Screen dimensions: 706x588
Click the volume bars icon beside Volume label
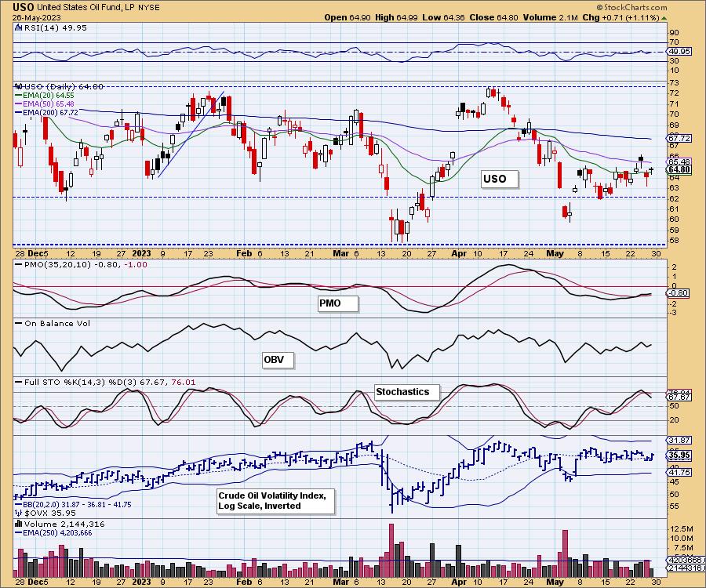click(x=19, y=524)
